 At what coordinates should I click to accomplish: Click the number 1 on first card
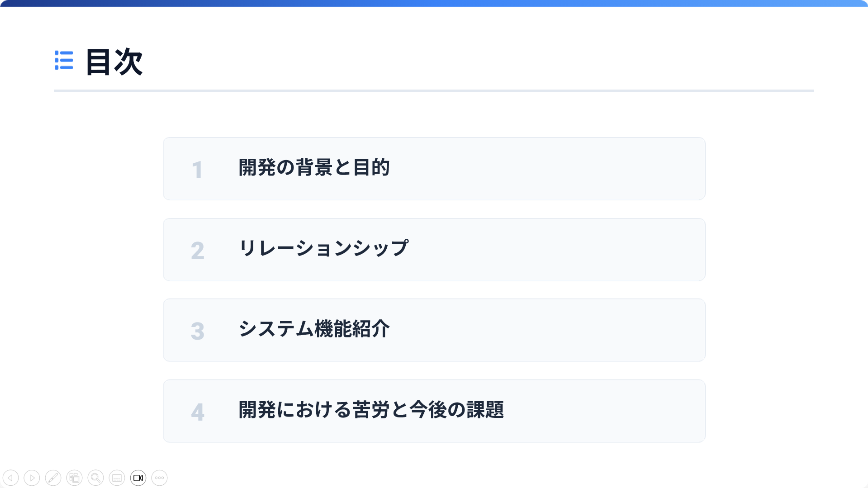pos(197,170)
